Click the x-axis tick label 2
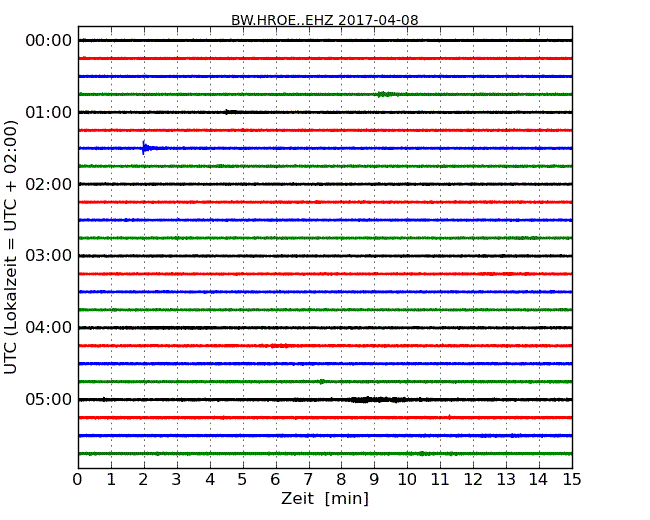650x520 pixels. coord(143,480)
